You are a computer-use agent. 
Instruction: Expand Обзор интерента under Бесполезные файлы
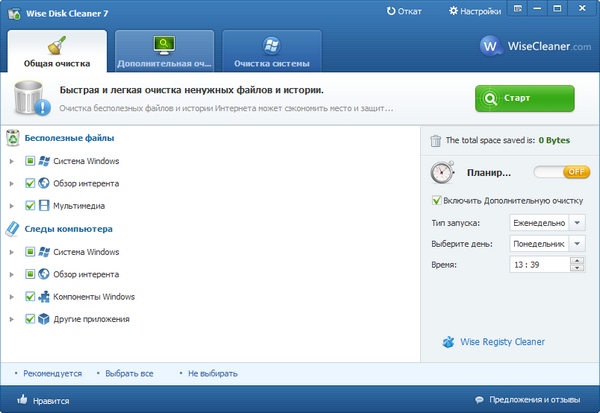pos(11,183)
